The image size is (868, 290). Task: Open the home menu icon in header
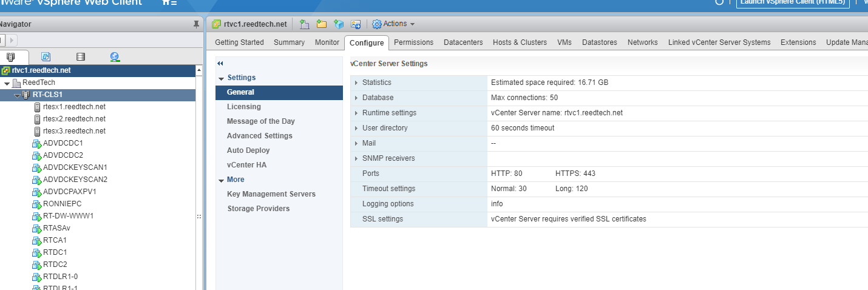[x=169, y=3]
